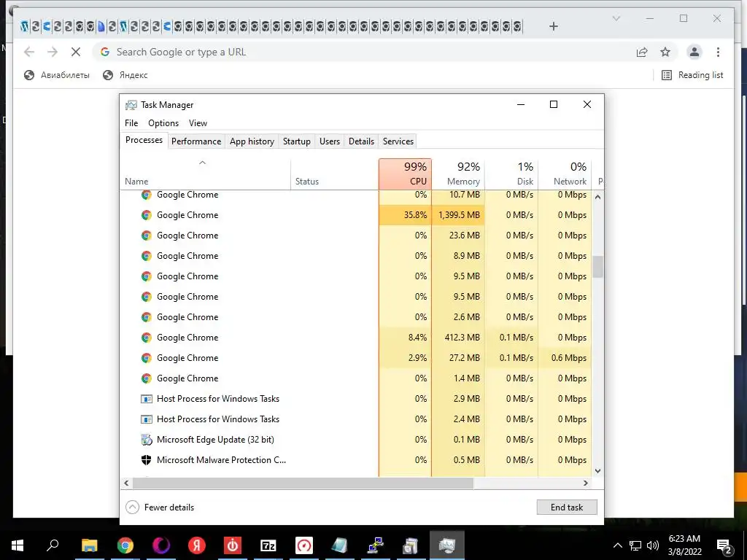747x560 pixels.
Task: Open taskbar search magnifier
Action: point(53,544)
